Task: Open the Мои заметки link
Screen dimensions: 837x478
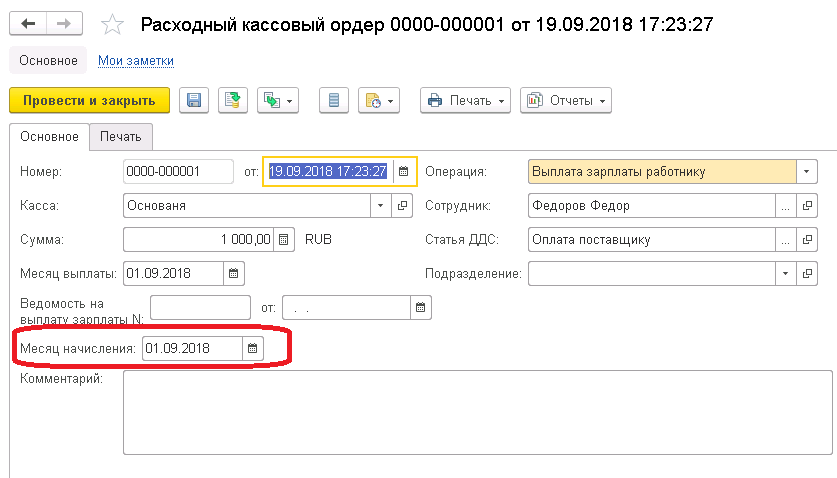Action: click(136, 61)
